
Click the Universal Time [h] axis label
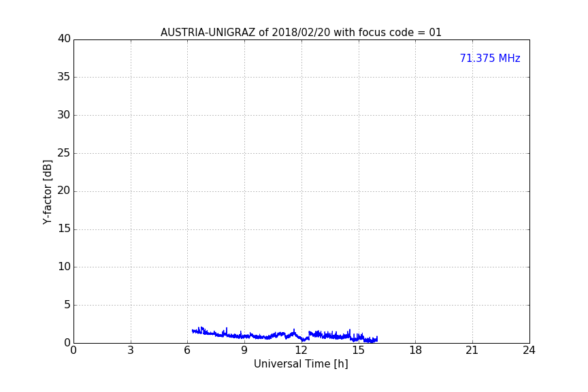click(301, 364)
